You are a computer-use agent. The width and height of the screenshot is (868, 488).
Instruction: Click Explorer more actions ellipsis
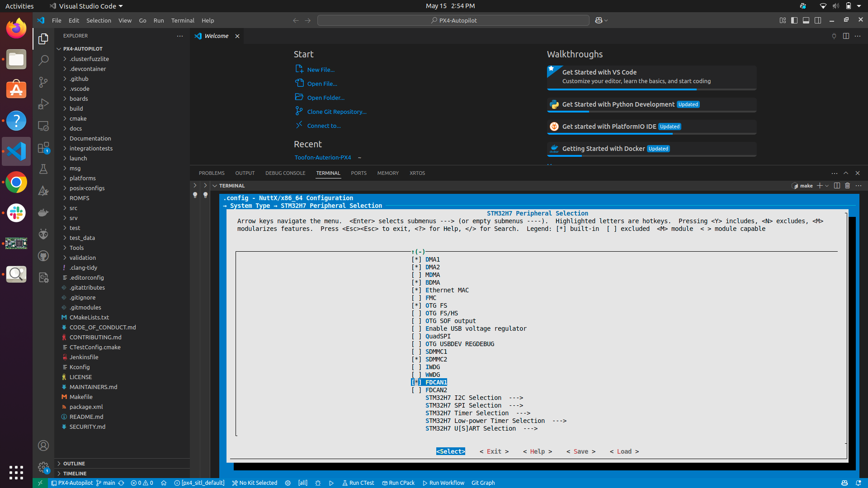pyautogui.click(x=180, y=36)
